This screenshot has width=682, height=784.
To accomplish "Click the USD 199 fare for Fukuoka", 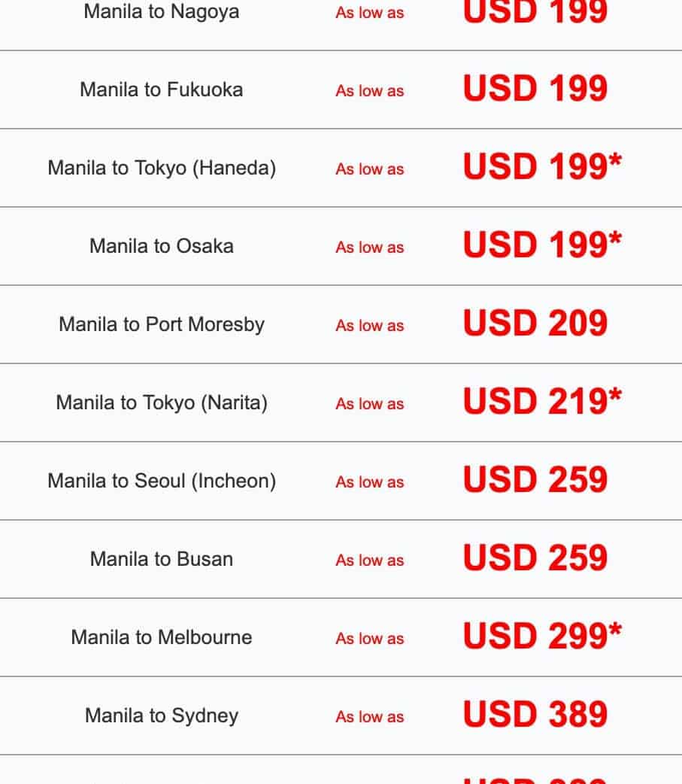I will (535, 90).
